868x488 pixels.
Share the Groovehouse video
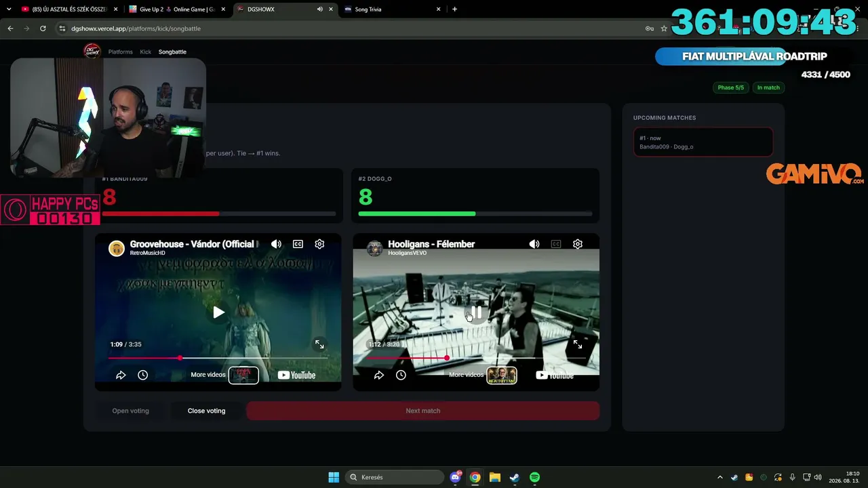pyautogui.click(x=121, y=375)
